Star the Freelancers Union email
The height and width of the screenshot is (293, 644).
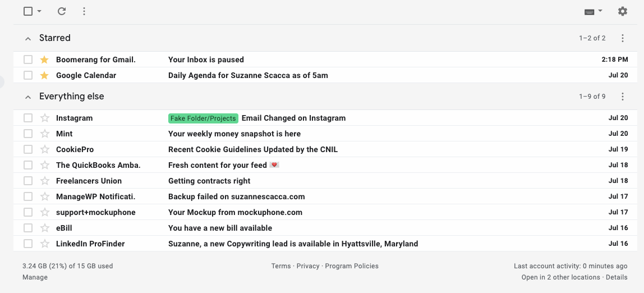[x=44, y=181]
